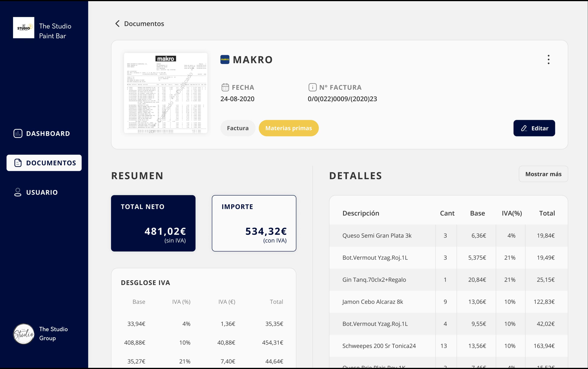The image size is (588, 369).
Task: Open the invoice document thumbnail
Action: (166, 93)
